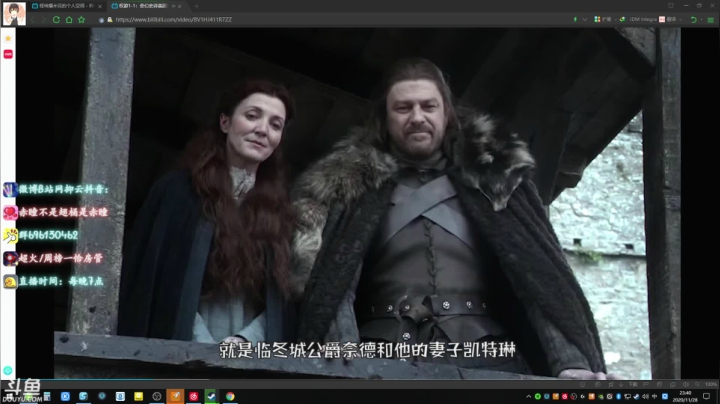Open the green browser main menu button
The width and height of the screenshot is (720, 404).
click(711, 20)
